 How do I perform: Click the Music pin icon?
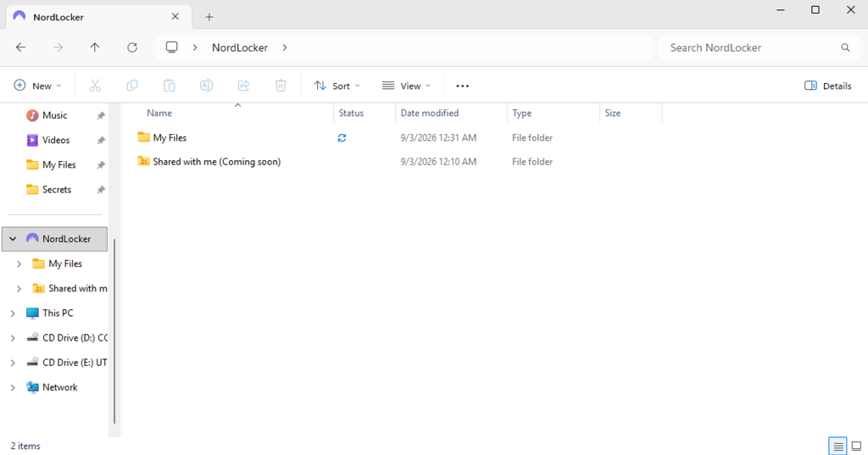coord(101,116)
